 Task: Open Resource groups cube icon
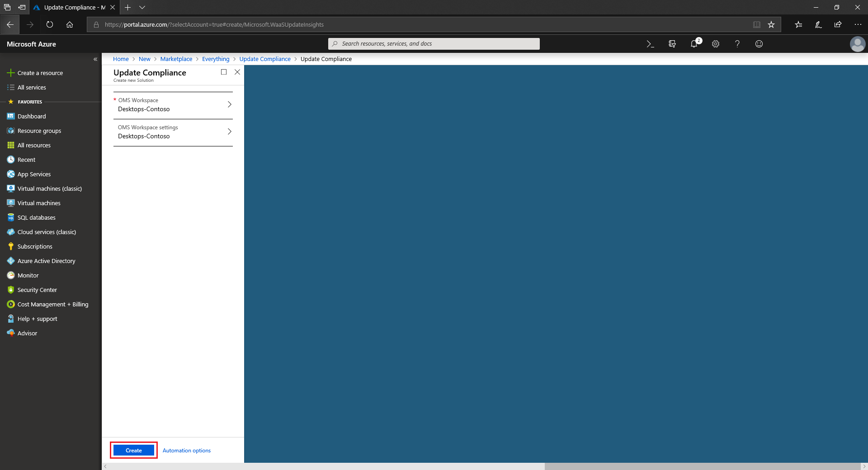[11, 131]
